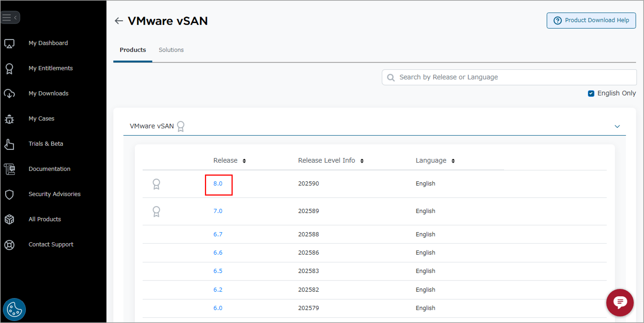Open release 6.7 link
The height and width of the screenshot is (323, 644).
pos(218,234)
